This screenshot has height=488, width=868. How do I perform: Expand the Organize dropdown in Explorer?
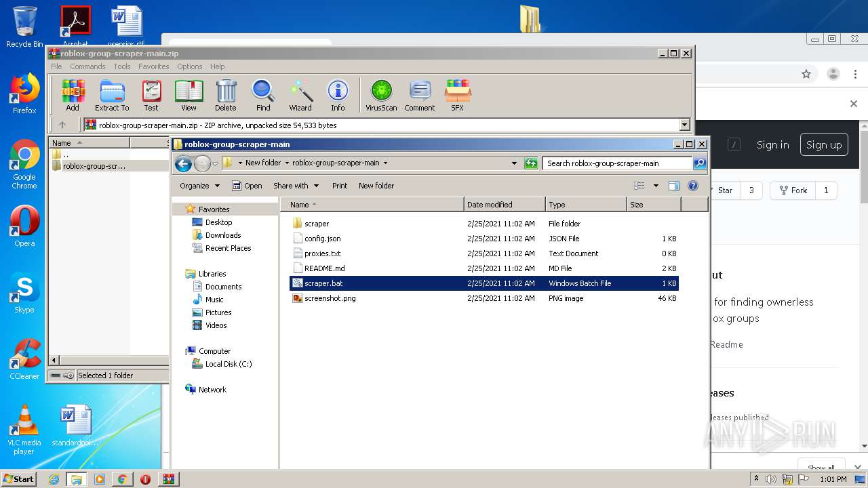[199, 186]
